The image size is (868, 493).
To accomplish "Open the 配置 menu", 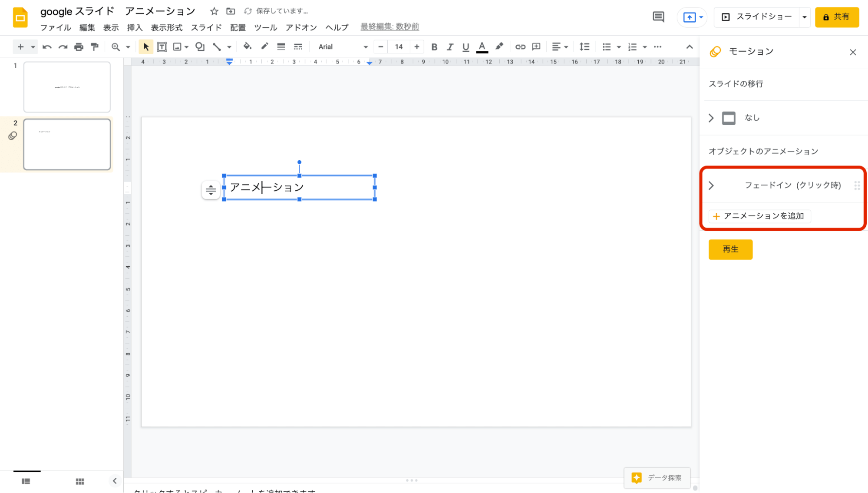I will [238, 27].
